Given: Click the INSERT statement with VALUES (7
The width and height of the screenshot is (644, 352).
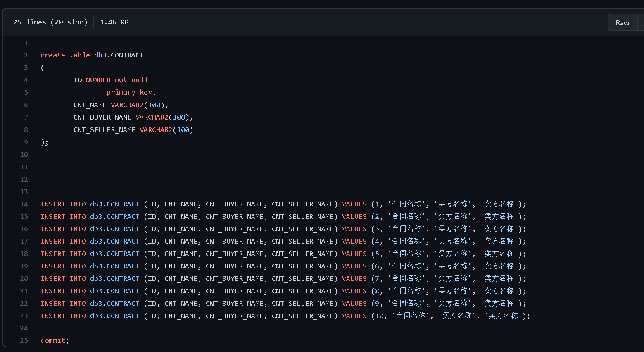Looking at the screenshot, I should click(x=283, y=279).
